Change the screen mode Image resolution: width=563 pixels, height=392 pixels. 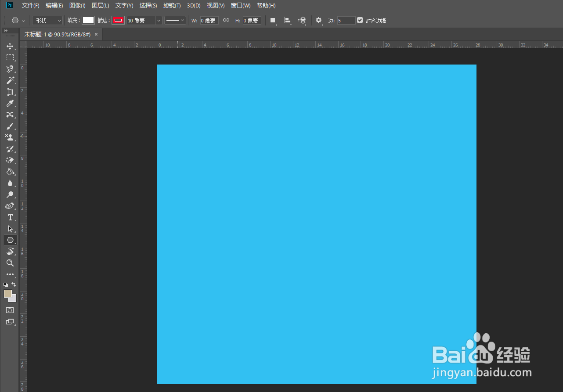tap(10, 322)
